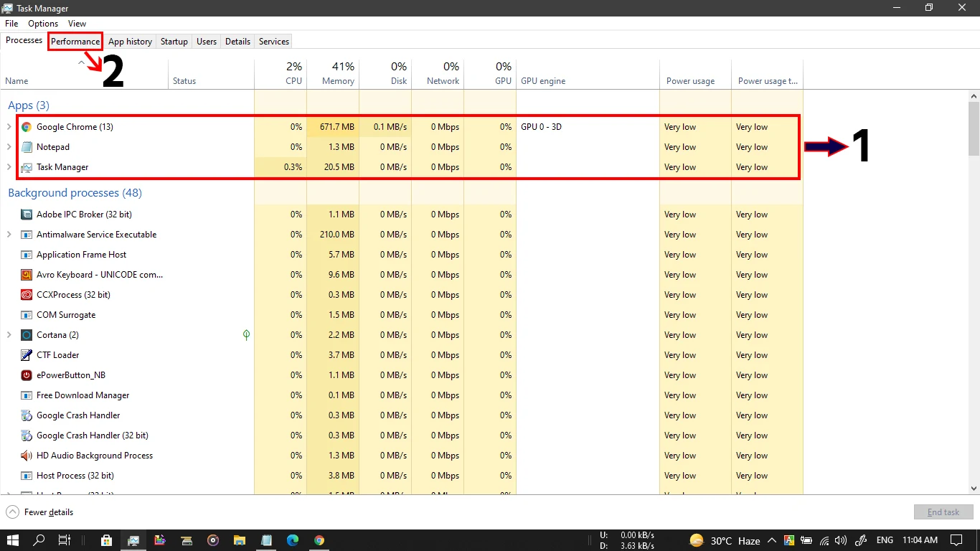This screenshot has height=551, width=980.
Task: Click the Free Download Manager process icon
Action: point(27,395)
